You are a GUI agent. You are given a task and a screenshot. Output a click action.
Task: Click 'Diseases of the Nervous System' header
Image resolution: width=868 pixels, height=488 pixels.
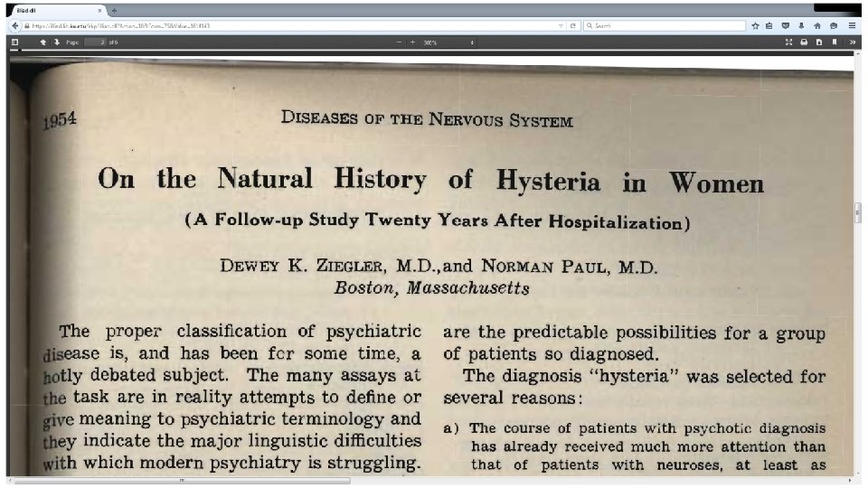[x=427, y=118]
